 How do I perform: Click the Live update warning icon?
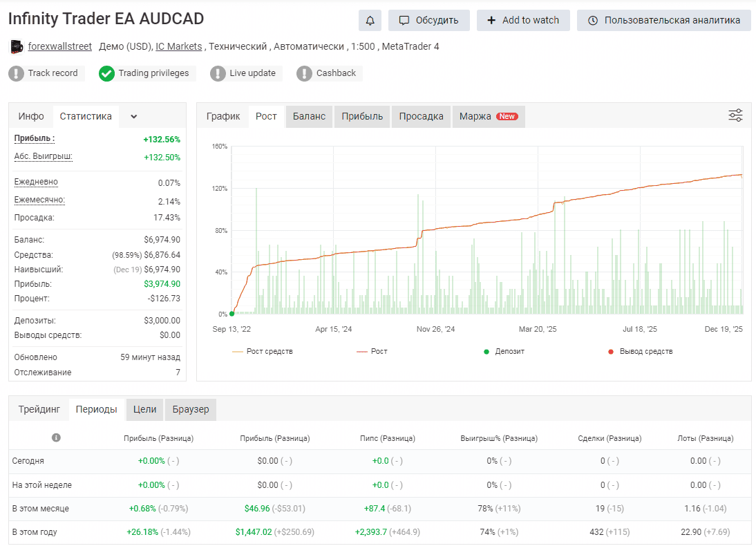pyautogui.click(x=218, y=73)
